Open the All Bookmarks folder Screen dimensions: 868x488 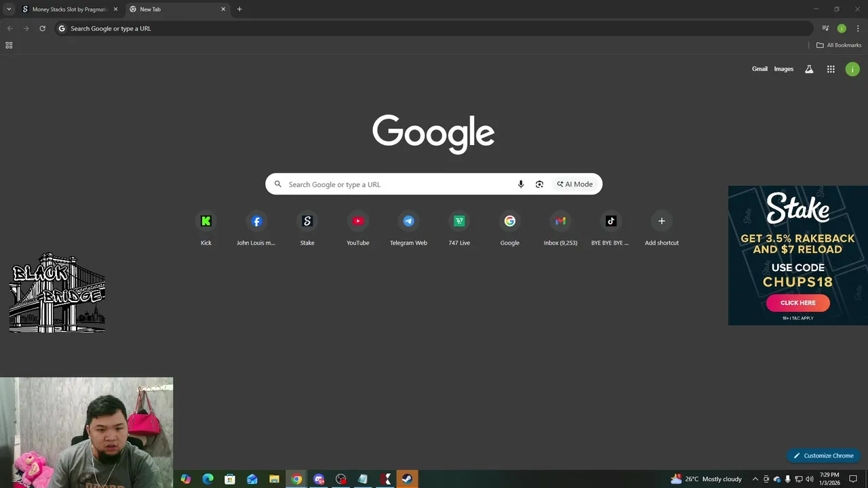tap(839, 45)
